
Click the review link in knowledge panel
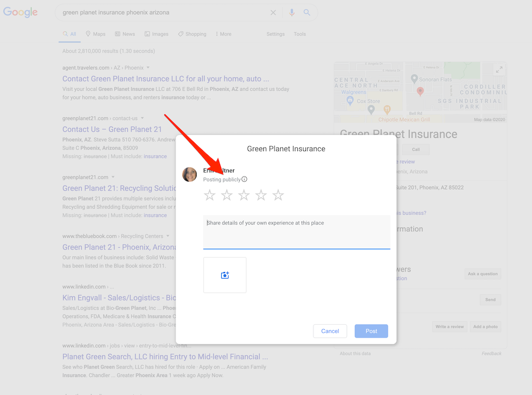[406, 162]
